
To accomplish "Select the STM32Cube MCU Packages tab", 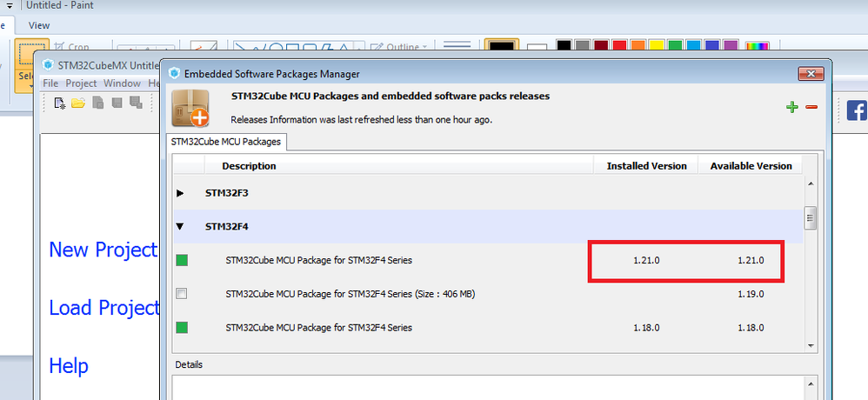I will (226, 142).
